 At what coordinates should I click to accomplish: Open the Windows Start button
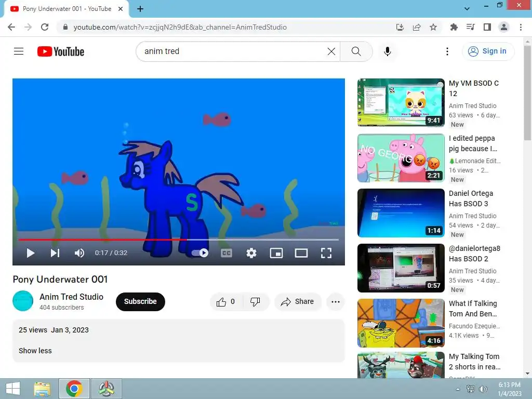click(13, 389)
